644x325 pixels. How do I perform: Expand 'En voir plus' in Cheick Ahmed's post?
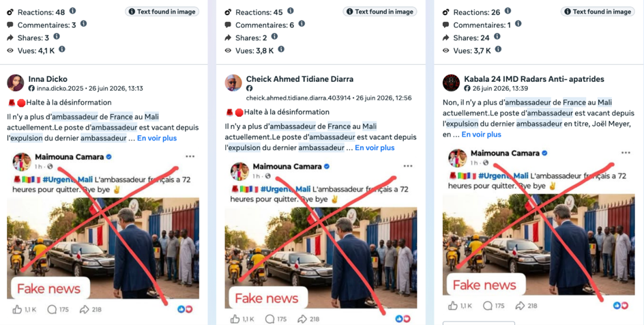(375, 147)
